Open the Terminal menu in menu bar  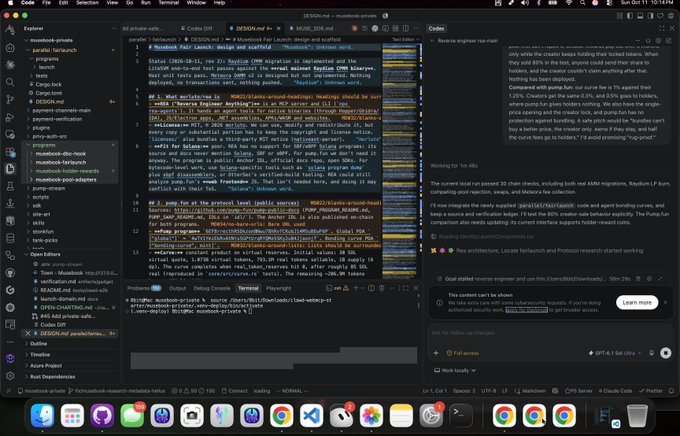pyautogui.click(x=169, y=3)
